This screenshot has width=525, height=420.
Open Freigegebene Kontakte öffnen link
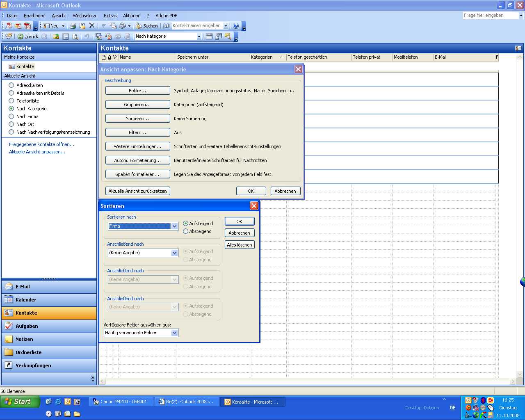[x=42, y=144]
